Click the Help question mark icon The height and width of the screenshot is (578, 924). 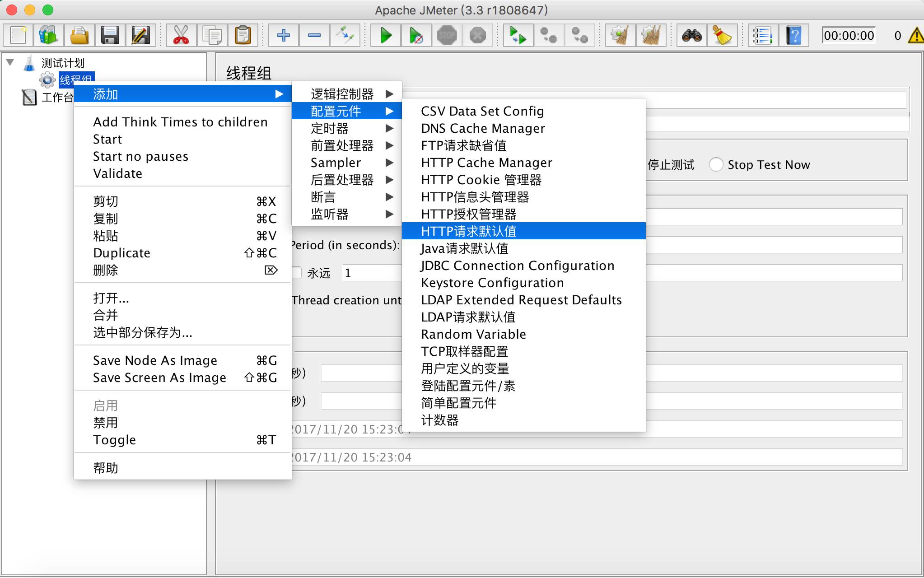793,35
